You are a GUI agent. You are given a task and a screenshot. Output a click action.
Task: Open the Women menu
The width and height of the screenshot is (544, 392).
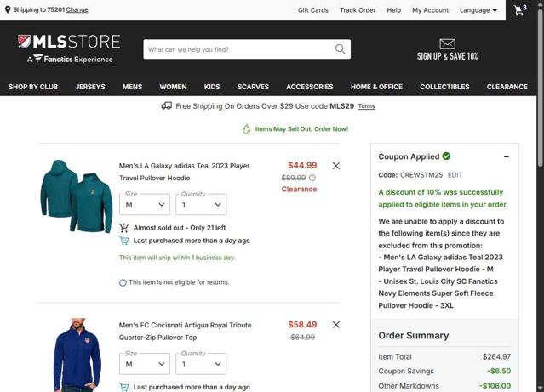coord(173,87)
